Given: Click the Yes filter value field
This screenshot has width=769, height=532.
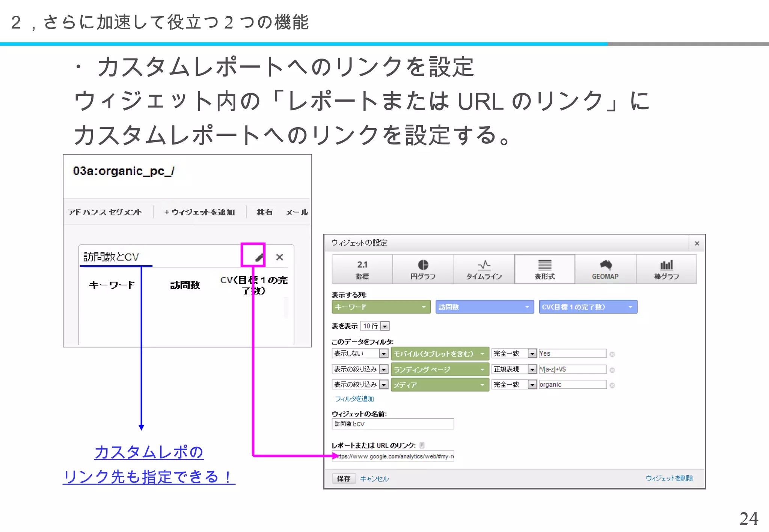Looking at the screenshot, I should (572, 353).
